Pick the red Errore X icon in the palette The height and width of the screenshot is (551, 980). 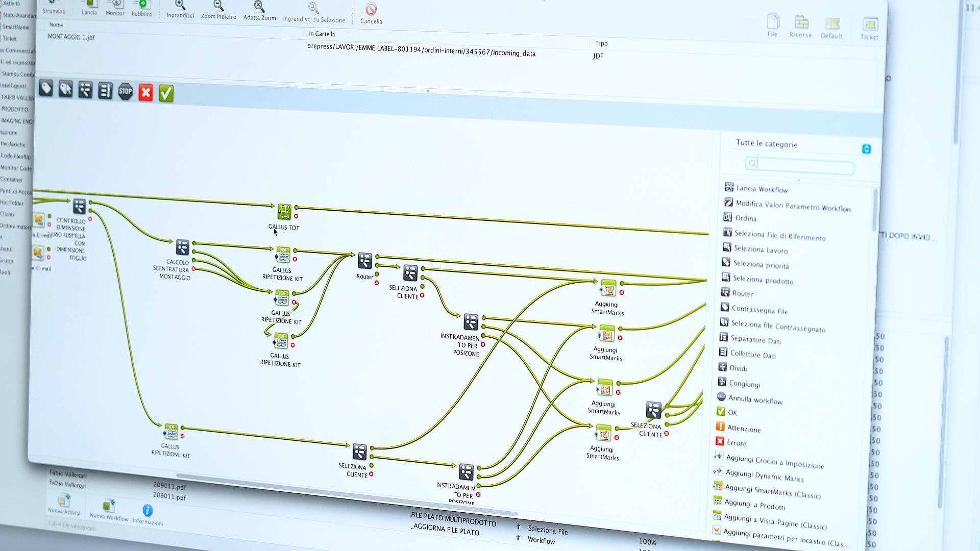coord(145,92)
